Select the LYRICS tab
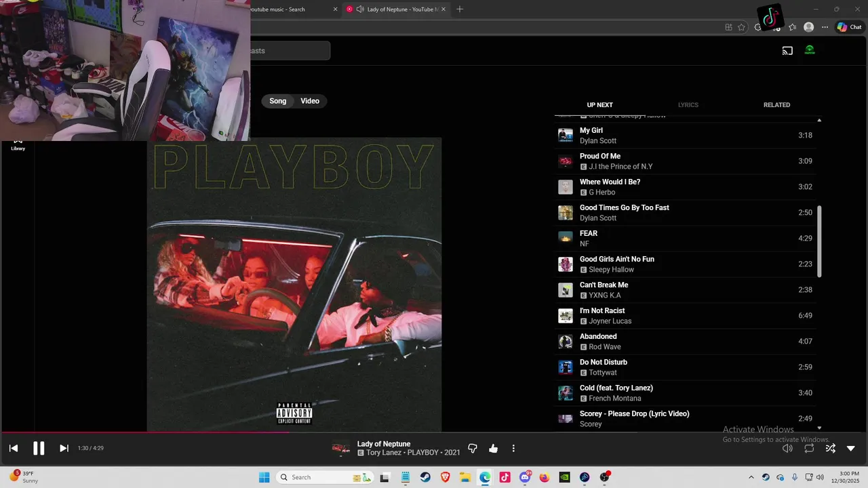868x488 pixels. pos(688,105)
